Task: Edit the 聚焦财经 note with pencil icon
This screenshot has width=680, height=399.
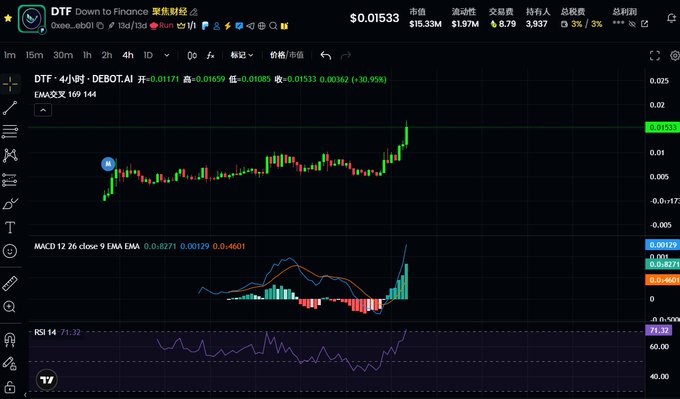Action: tap(194, 12)
